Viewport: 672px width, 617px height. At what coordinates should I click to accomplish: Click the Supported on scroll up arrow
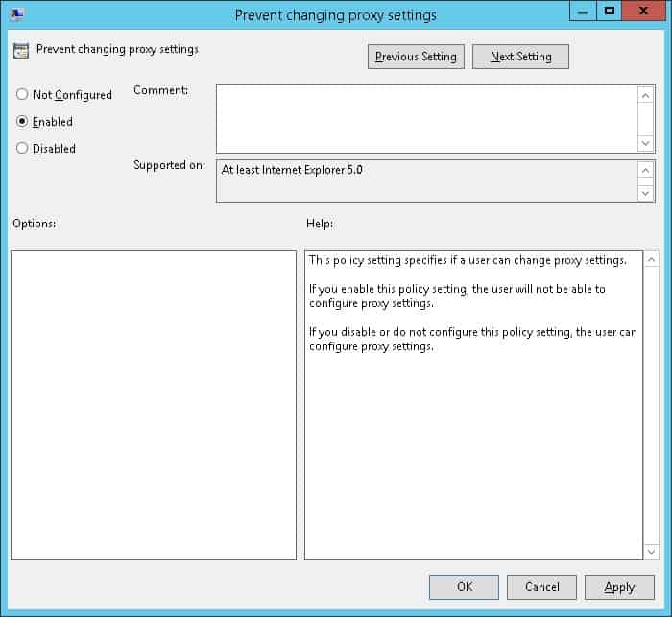tap(645, 170)
